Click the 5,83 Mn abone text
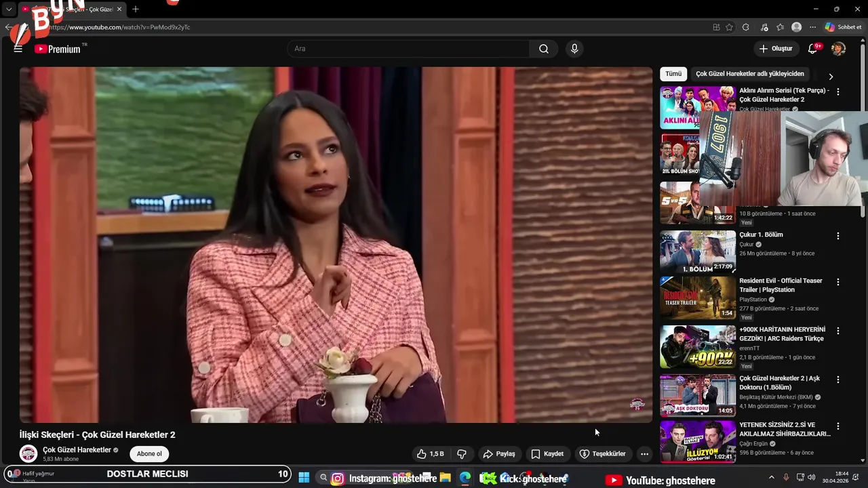868x488 pixels. [60, 460]
